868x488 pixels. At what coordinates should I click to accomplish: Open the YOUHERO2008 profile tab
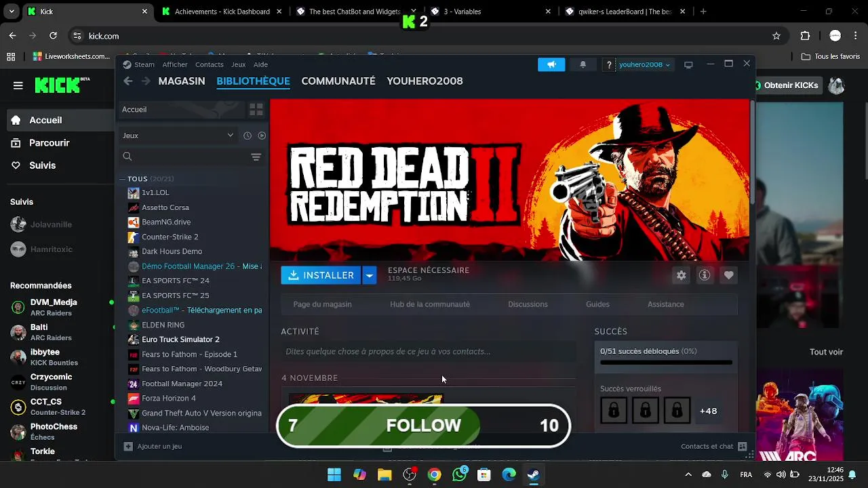pos(425,81)
